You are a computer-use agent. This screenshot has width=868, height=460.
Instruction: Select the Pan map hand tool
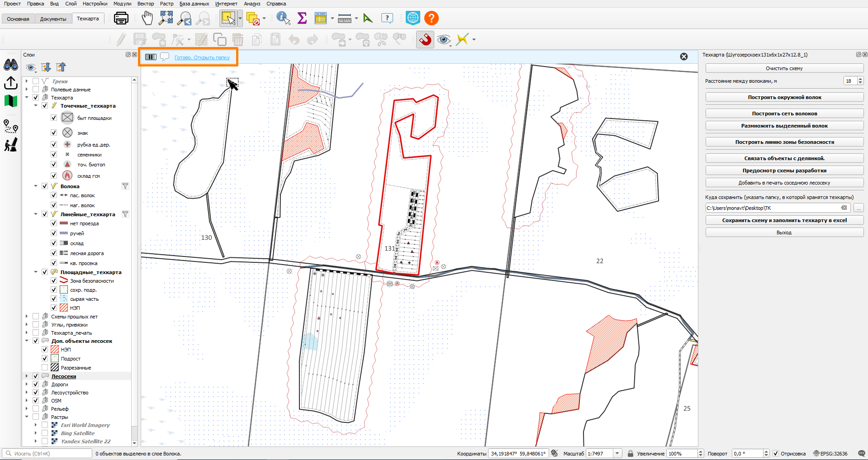[x=147, y=18]
